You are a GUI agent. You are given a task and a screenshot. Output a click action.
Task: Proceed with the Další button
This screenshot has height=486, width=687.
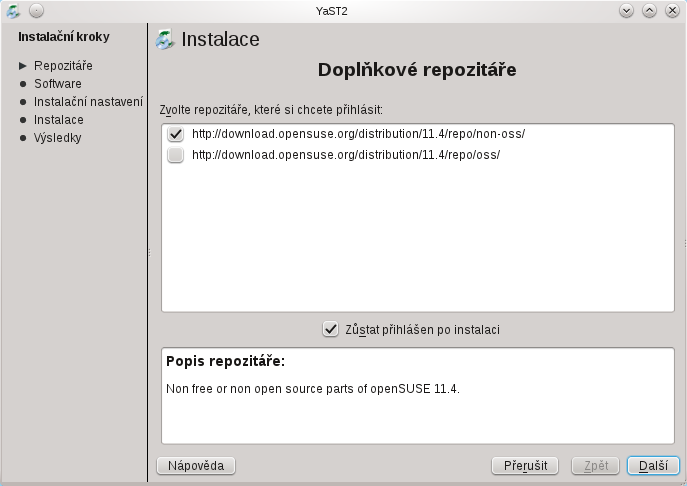(653, 465)
